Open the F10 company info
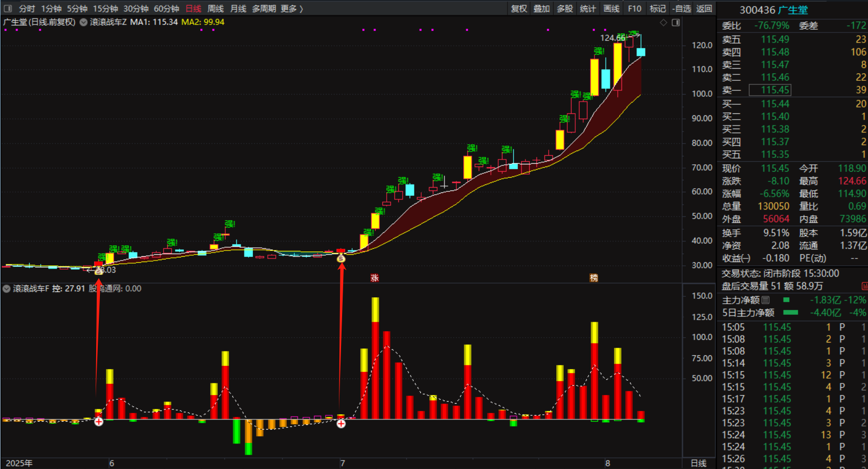 coord(634,9)
